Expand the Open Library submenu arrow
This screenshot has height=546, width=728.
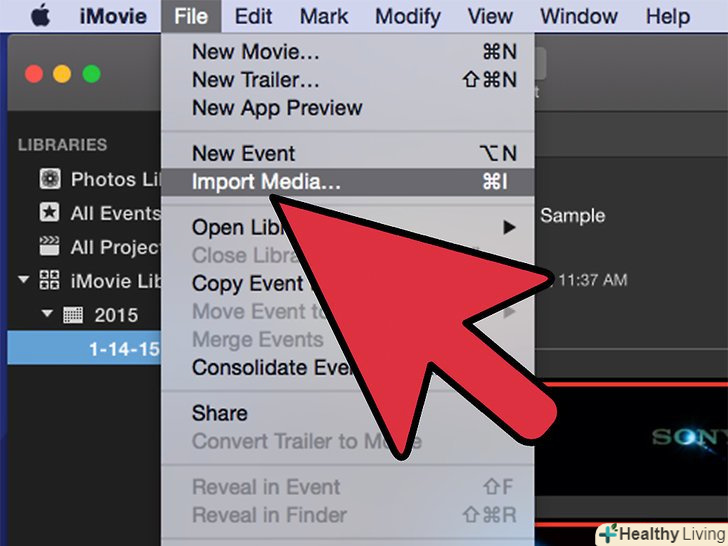tap(509, 228)
